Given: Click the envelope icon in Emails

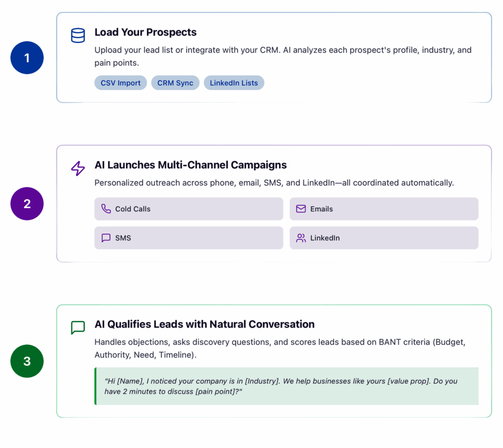Looking at the screenshot, I should 301,209.
